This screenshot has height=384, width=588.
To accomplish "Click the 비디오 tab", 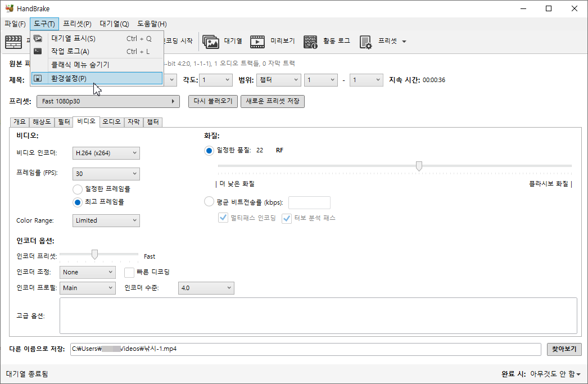I will (86, 121).
